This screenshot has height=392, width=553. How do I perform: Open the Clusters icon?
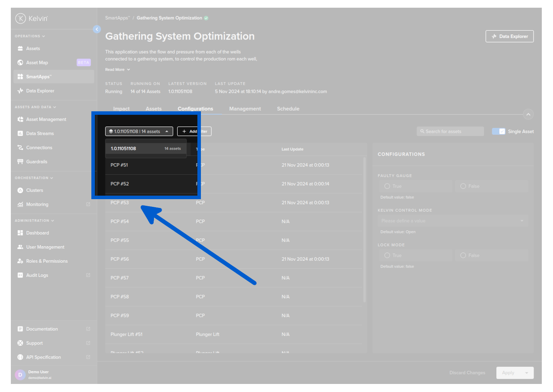(20, 190)
